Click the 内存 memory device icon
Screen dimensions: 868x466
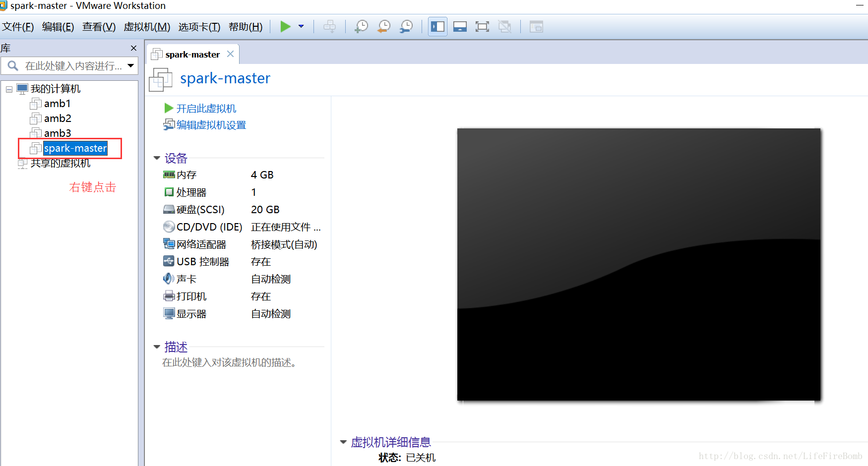point(169,175)
